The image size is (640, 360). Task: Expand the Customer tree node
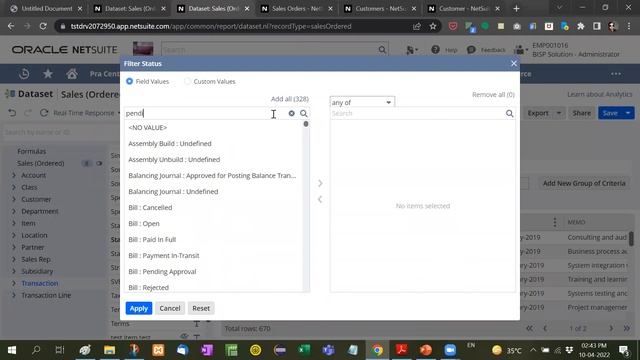(x=14, y=199)
